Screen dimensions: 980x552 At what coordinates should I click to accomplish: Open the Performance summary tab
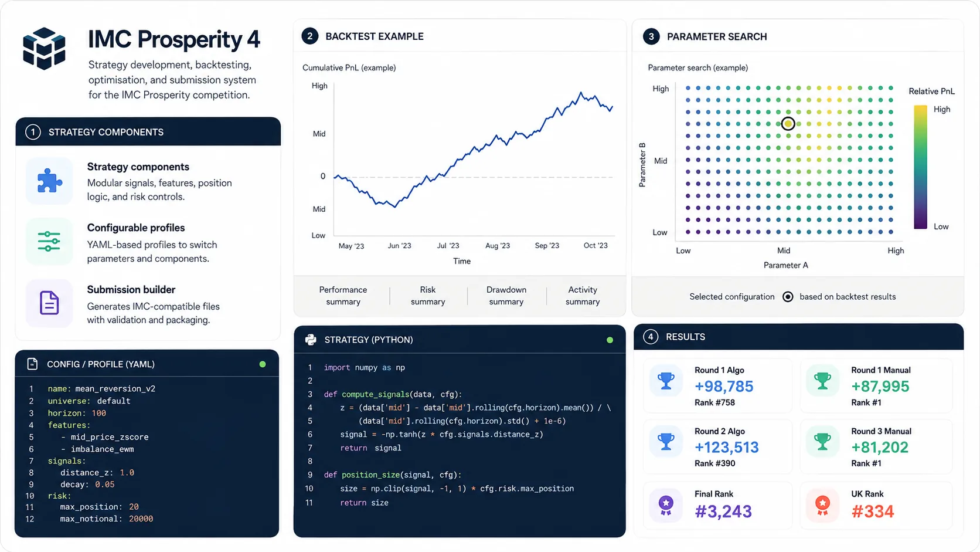343,296
